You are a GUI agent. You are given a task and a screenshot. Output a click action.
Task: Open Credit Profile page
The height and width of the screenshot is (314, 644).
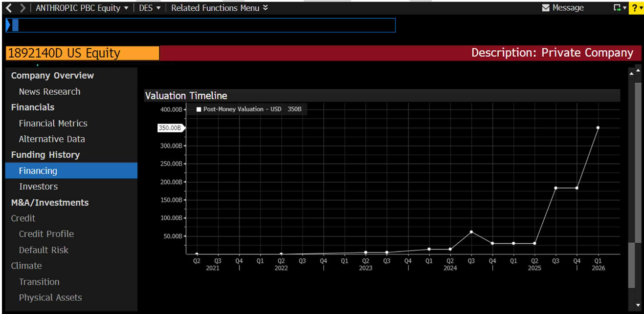point(46,234)
